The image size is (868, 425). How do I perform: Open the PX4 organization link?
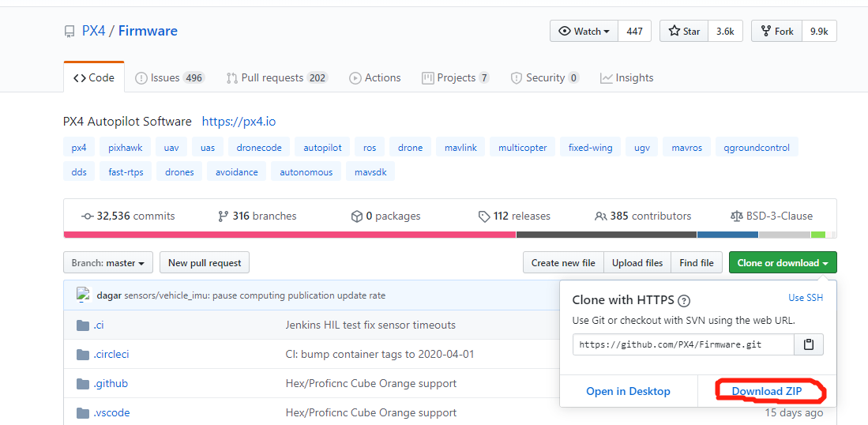coord(93,31)
